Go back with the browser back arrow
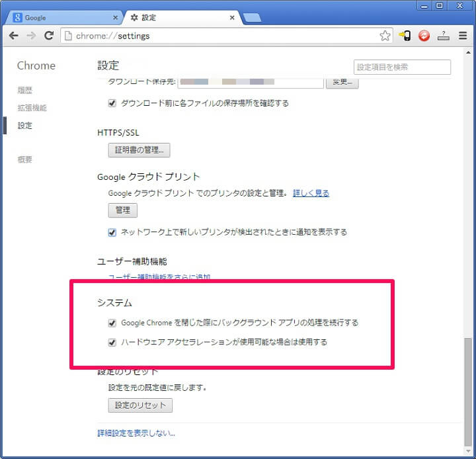This screenshot has width=476, height=459. tap(14, 36)
